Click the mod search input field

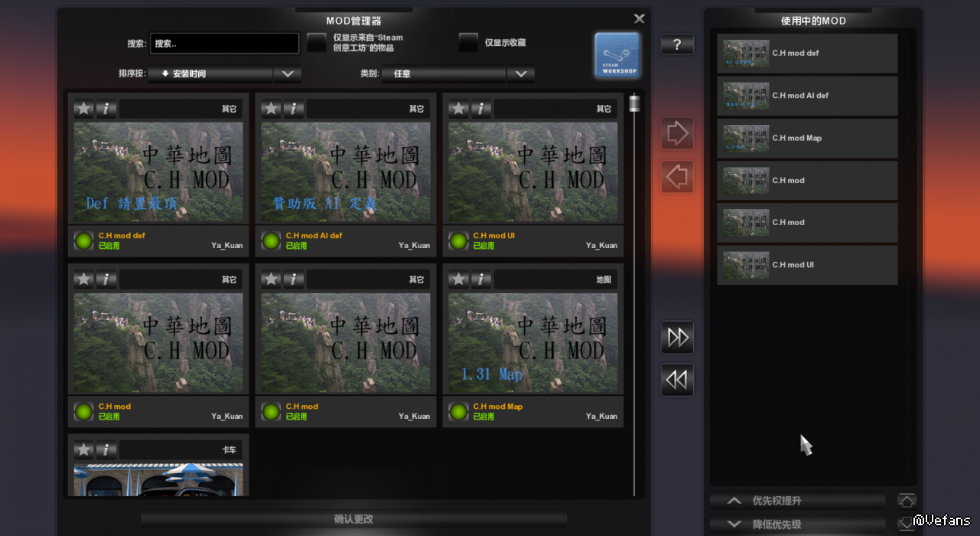[224, 44]
